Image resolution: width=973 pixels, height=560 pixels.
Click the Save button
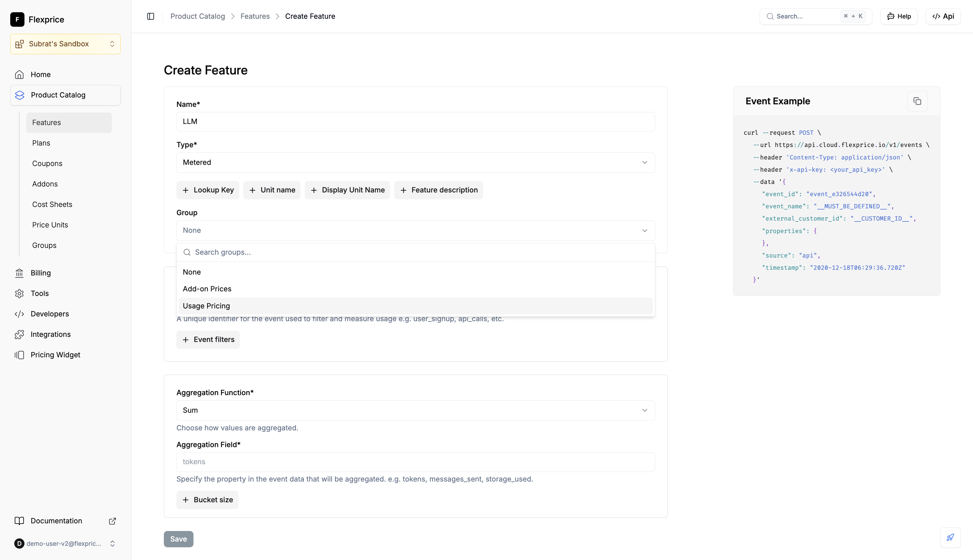point(178,539)
